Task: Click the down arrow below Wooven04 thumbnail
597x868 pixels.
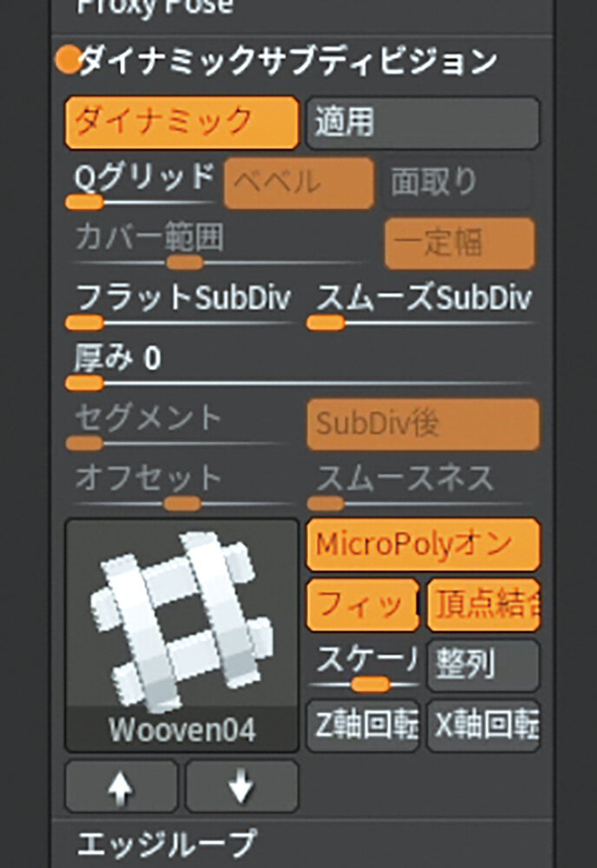Action: 242,786
